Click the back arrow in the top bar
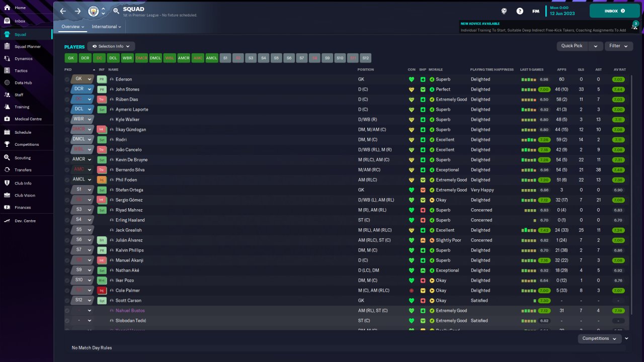The height and width of the screenshot is (362, 644). 63,11
